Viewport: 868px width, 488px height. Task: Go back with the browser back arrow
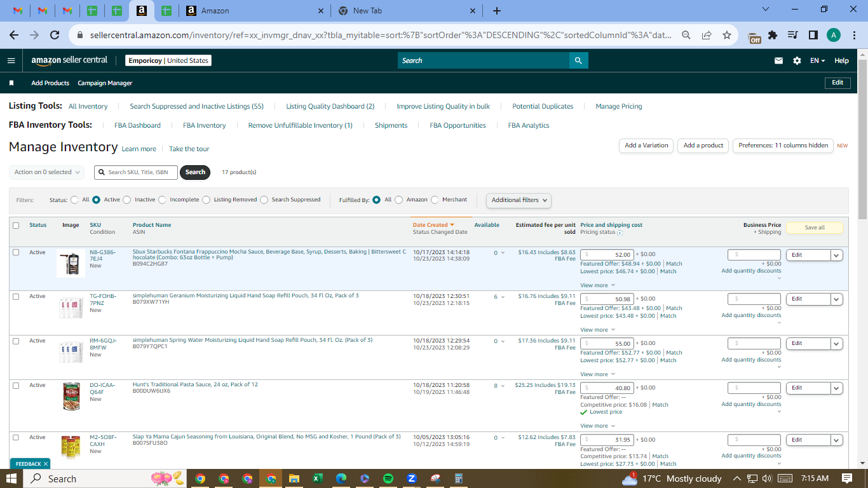tap(14, 36)
